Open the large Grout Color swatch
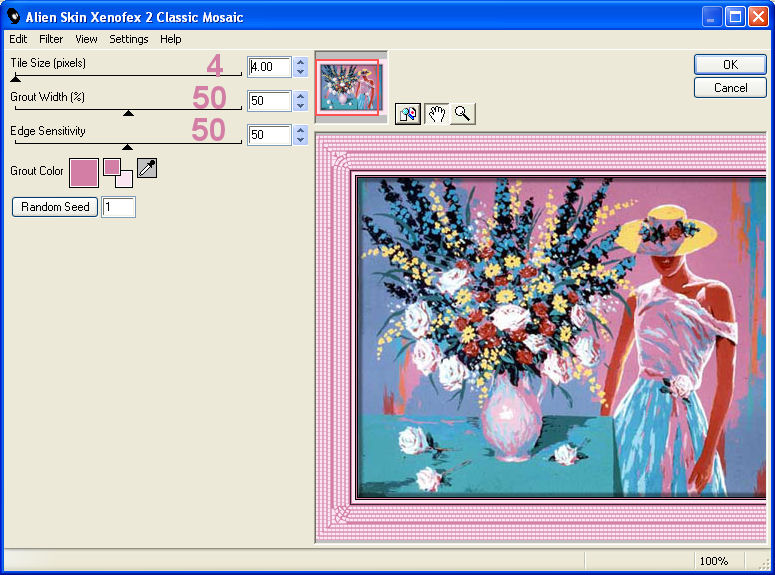 tap(84, 173)
